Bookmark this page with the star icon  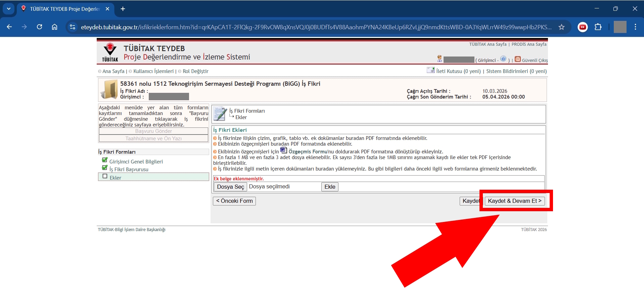(561, 27)
